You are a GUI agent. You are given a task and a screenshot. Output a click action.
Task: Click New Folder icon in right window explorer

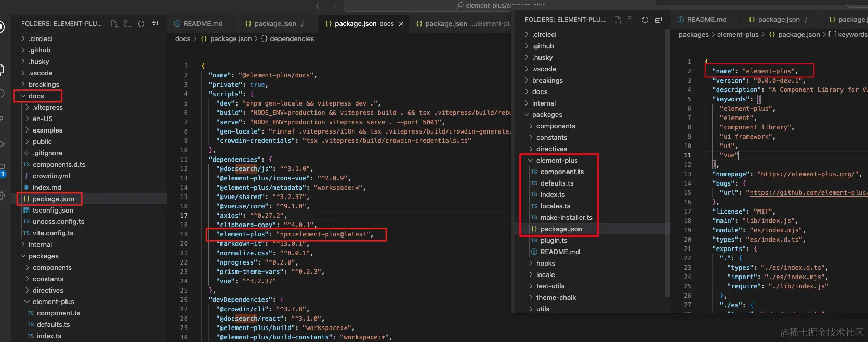[x=632, y=20]
